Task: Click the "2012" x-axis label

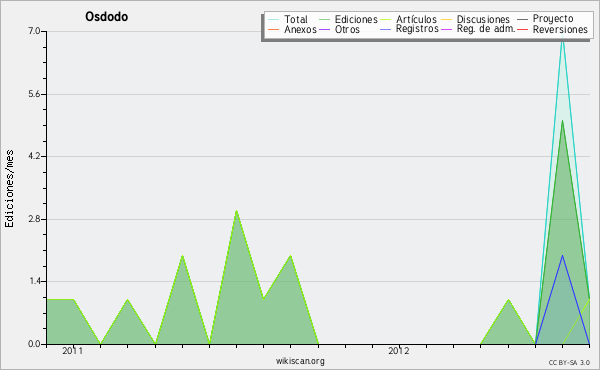Action: 399,351
